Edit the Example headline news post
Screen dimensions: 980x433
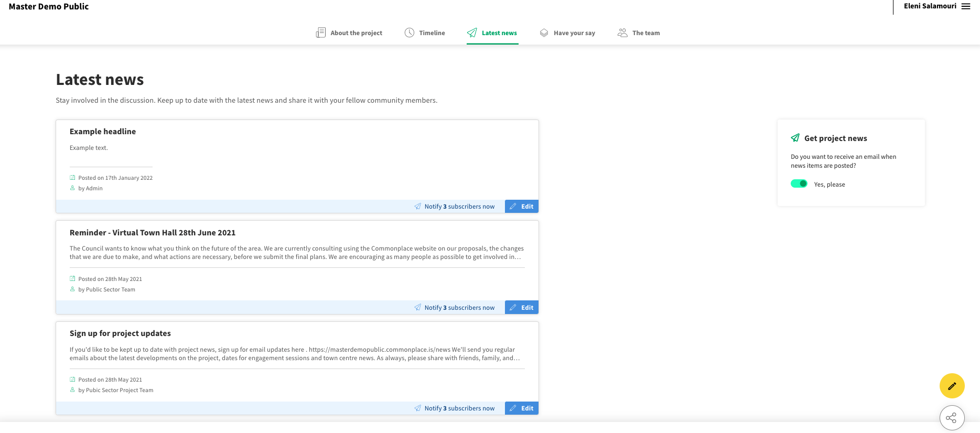[522, 207]
